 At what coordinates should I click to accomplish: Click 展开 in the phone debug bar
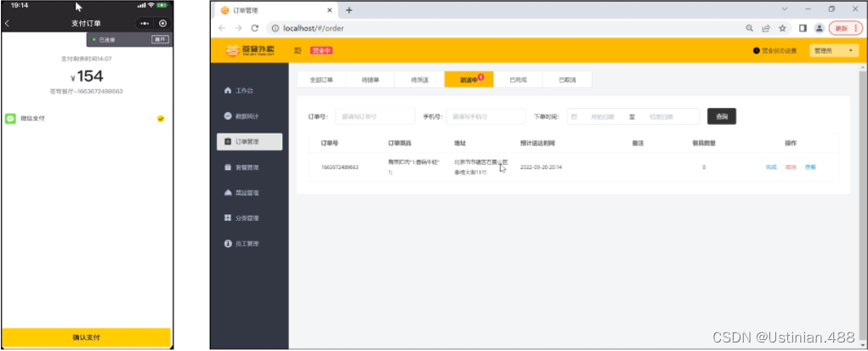pyautogui.click(x=160, y=39)
